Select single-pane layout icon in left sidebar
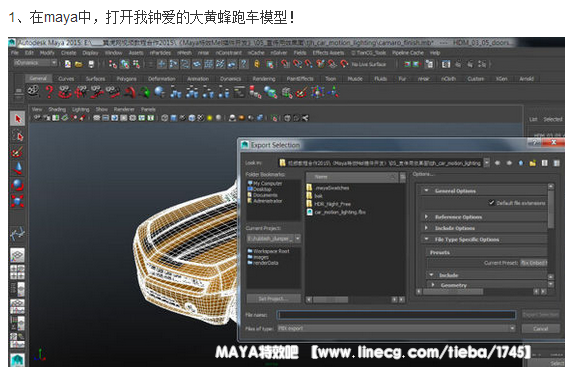 (17, 255)
